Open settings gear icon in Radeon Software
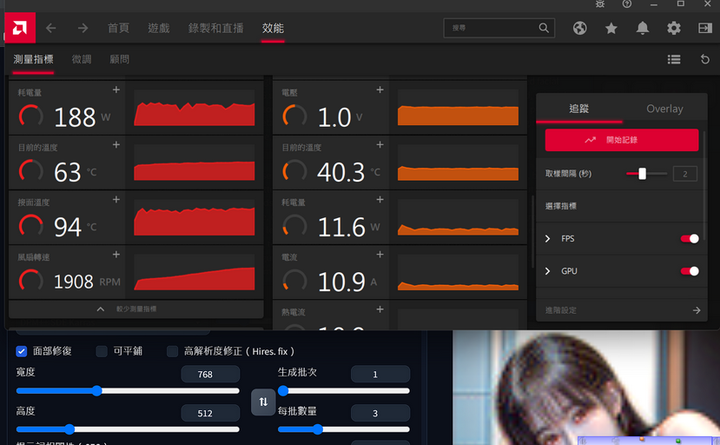 pos(674,28)
